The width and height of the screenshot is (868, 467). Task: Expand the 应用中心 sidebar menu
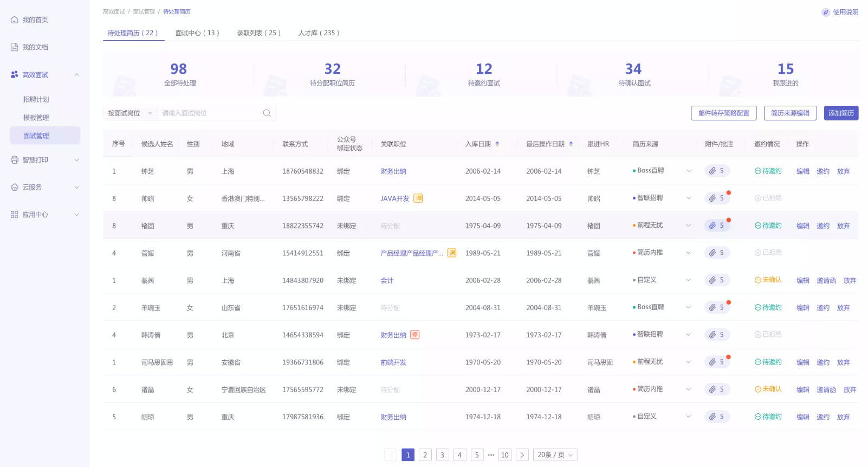point(76,215)
